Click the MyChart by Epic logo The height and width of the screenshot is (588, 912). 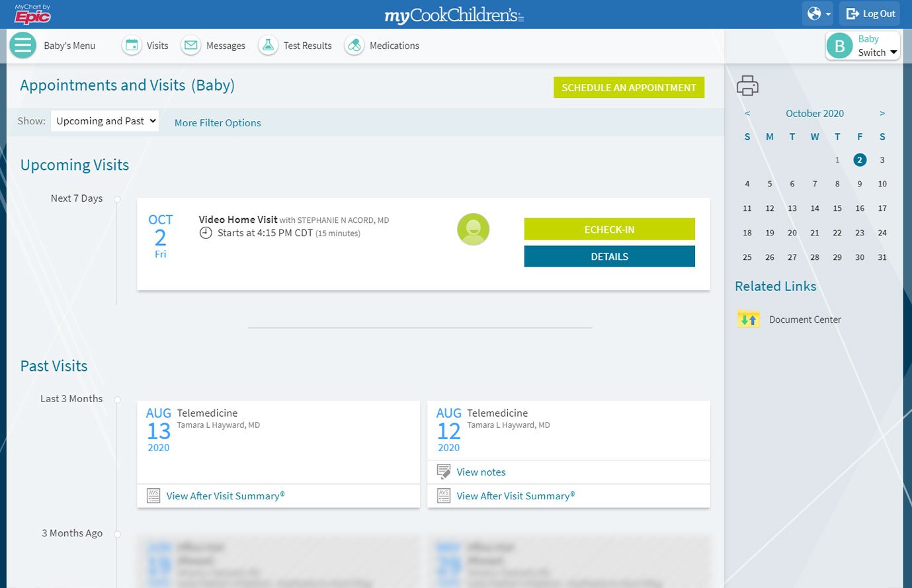(x=32, y=14)
